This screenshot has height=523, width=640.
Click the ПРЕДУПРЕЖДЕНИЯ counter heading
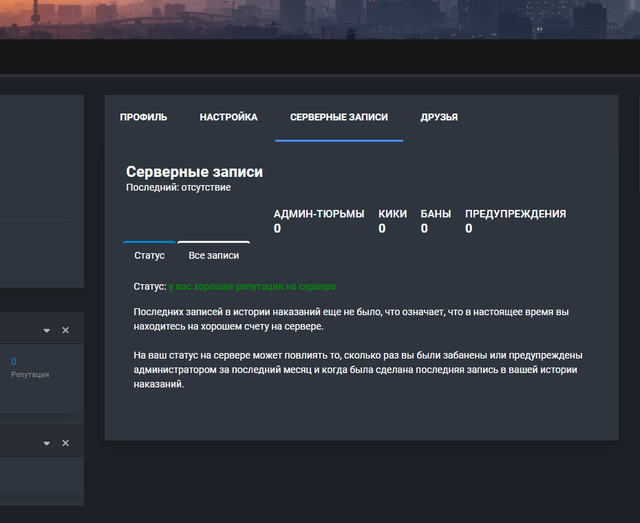pyautogui.click(x=516, y=214)
